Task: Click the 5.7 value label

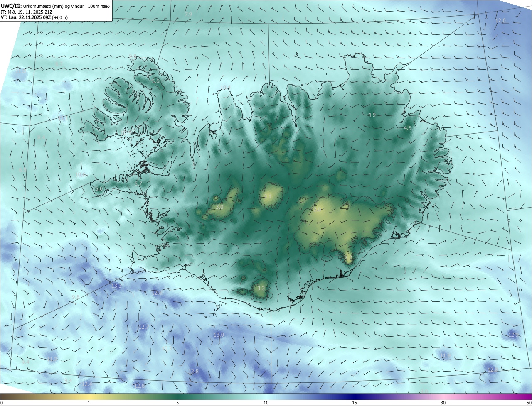Action: [138, 183]
